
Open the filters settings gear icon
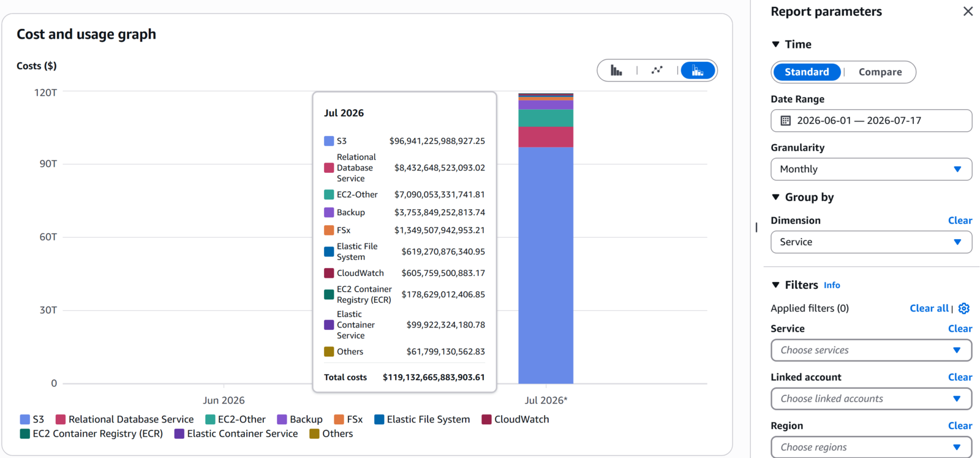(964, 308)
